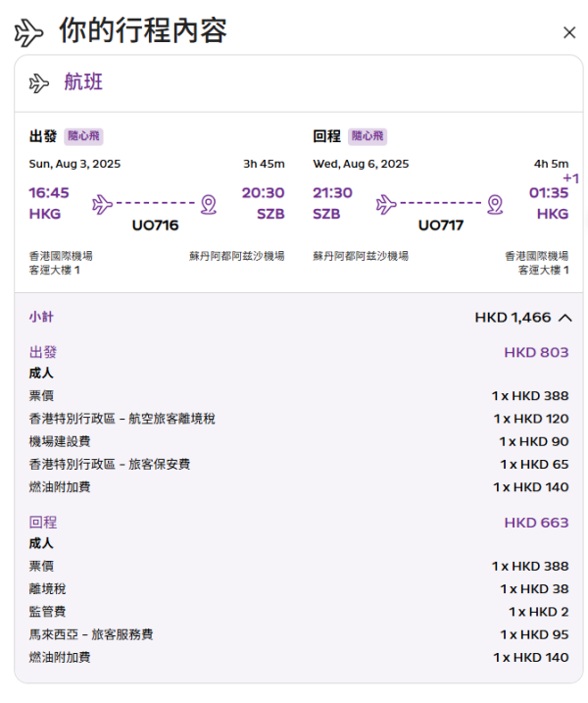
Task: Click the airplane icon beside 航班 heading
Action: 39,83
